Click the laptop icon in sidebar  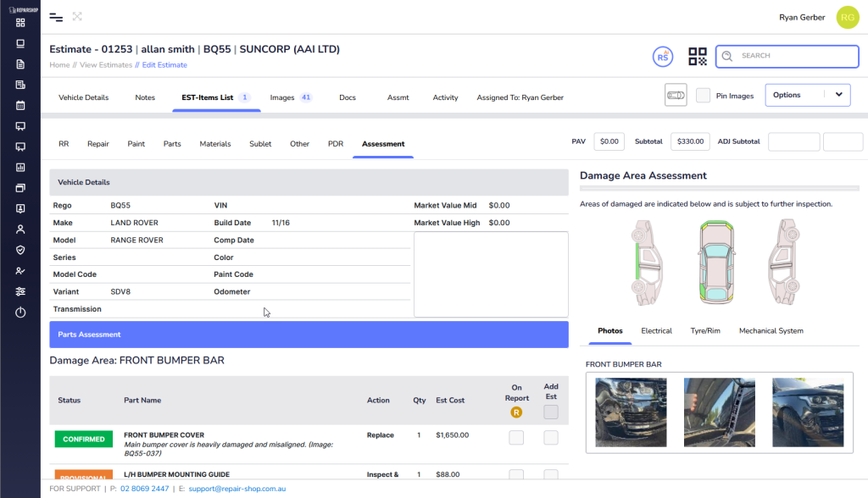[x=20, y=44]
